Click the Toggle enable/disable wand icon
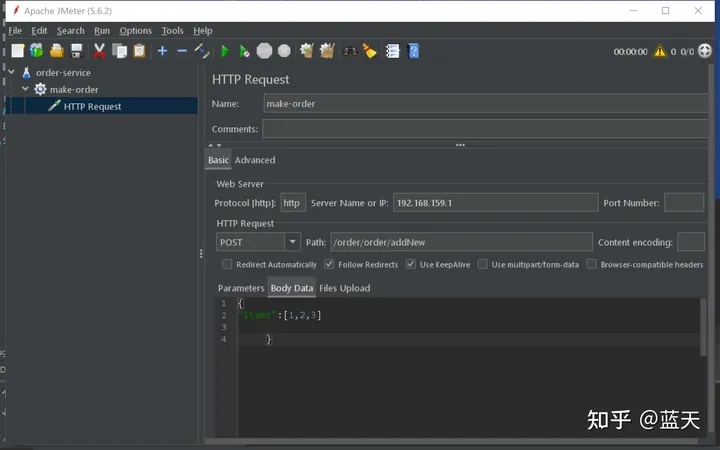Screen dimensions: 720x450 point(202,51)
